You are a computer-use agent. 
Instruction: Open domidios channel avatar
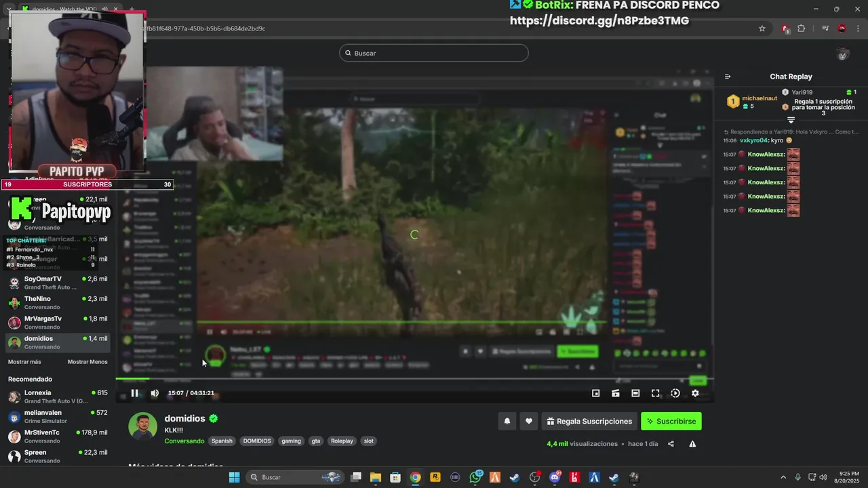coord(142,426)
